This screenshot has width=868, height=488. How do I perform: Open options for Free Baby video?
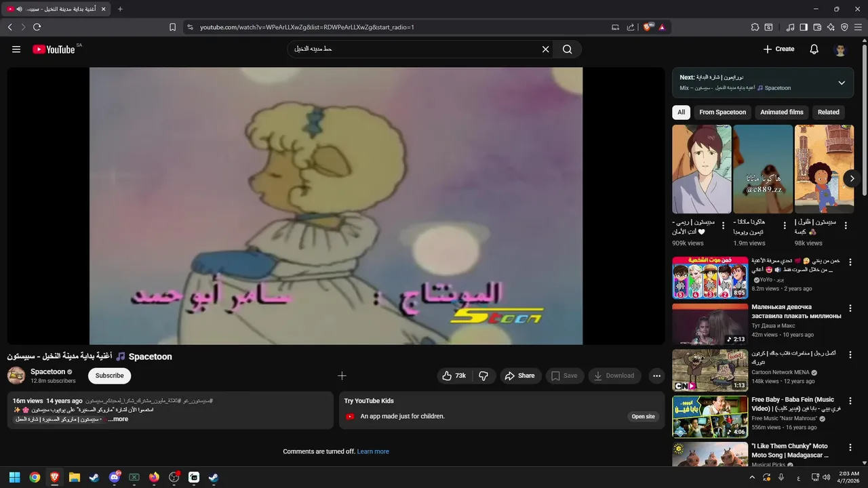tap(850, 402)
